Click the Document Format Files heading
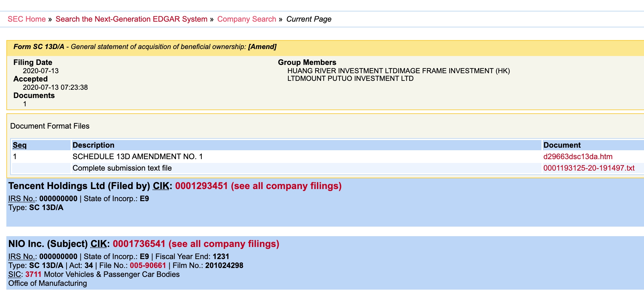Viewport: 644px width, 303px height. (x=50, y=126)
